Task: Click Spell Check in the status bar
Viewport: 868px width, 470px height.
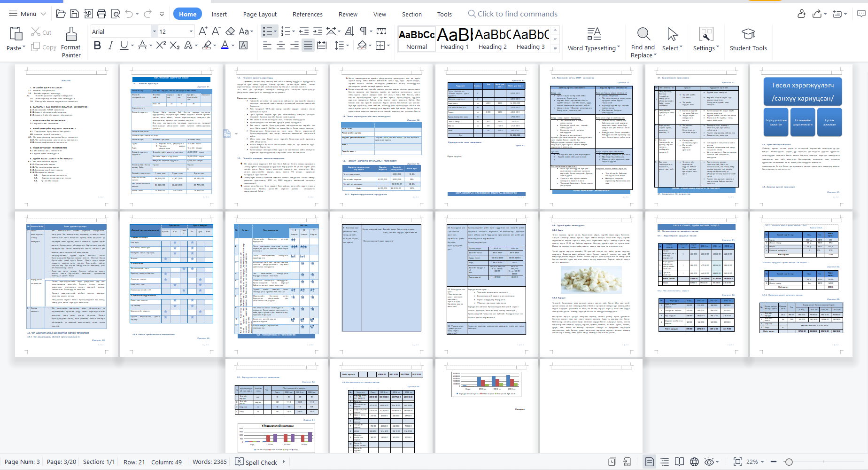Action: point(256,462)
